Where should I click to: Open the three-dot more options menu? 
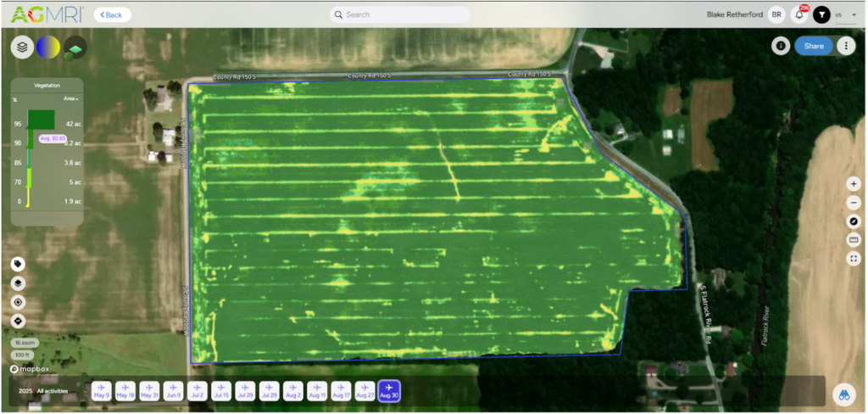845,46
